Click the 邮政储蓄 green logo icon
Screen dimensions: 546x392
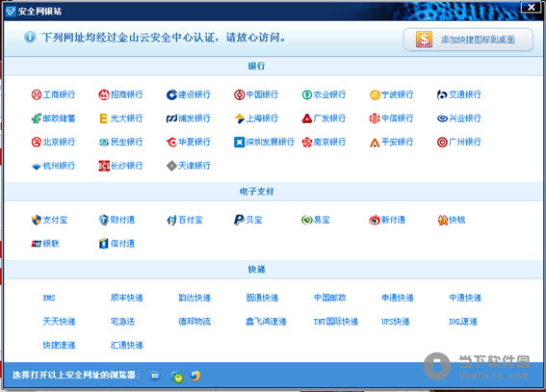(37, 118)
